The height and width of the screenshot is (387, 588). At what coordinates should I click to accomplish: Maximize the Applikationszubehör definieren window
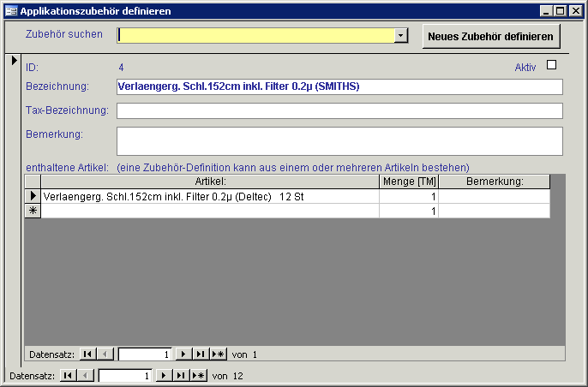click(560, 11)
